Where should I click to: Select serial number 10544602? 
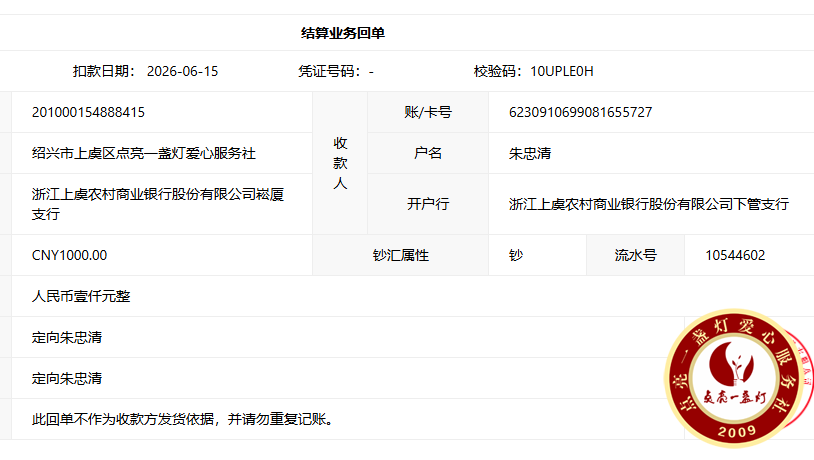click(735, 255)
